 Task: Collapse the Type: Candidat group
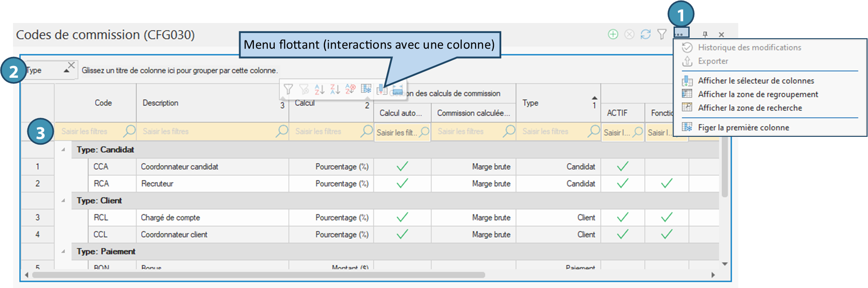[63, 149]
